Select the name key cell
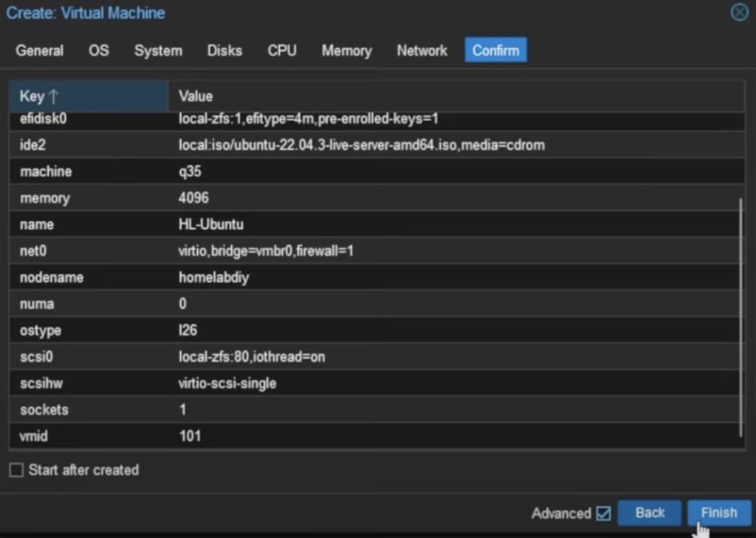This screenshot has height=538, width=756. (x=89, y=224)
